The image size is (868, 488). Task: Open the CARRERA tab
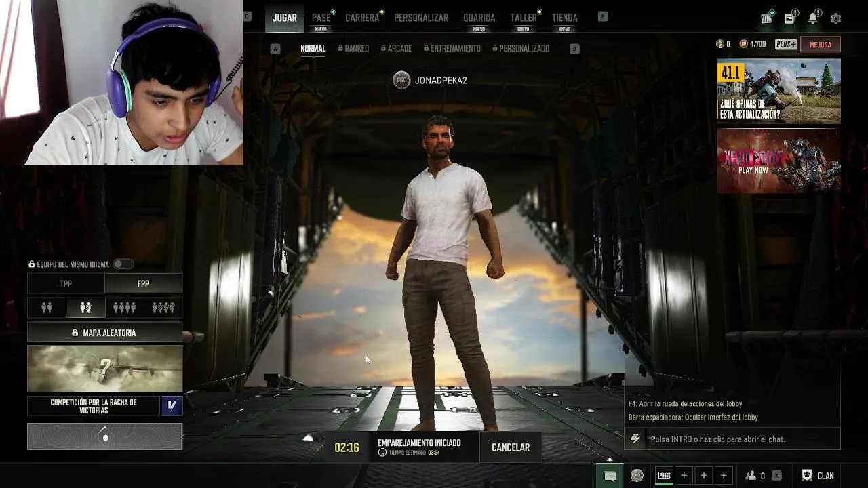point(362,18)
